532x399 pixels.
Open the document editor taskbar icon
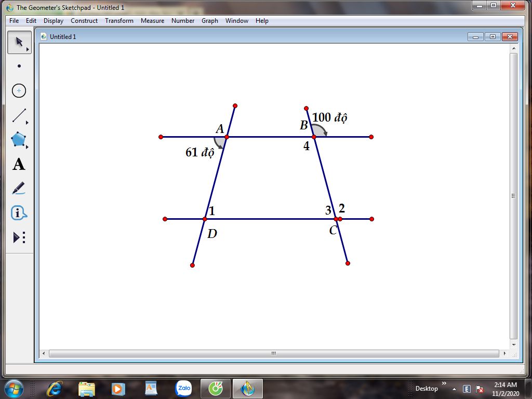pos(151,389)
